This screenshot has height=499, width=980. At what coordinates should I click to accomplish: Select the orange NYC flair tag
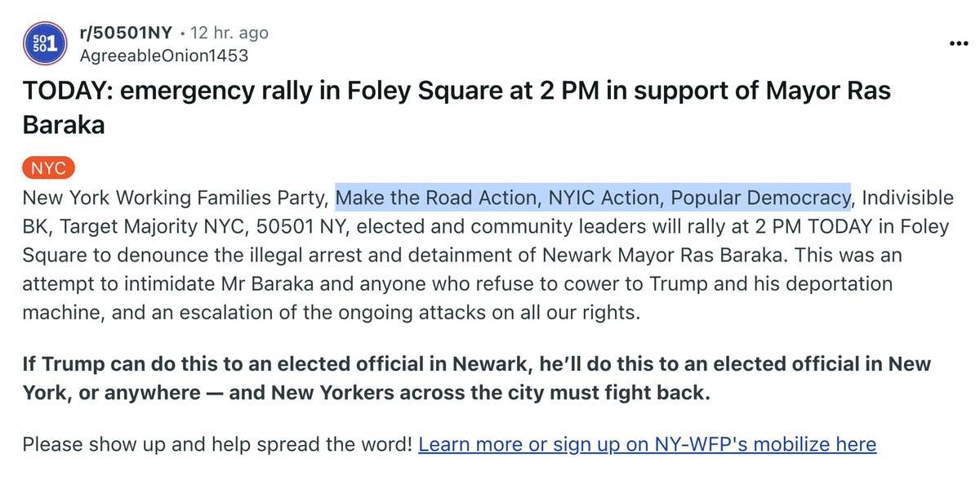48,169
